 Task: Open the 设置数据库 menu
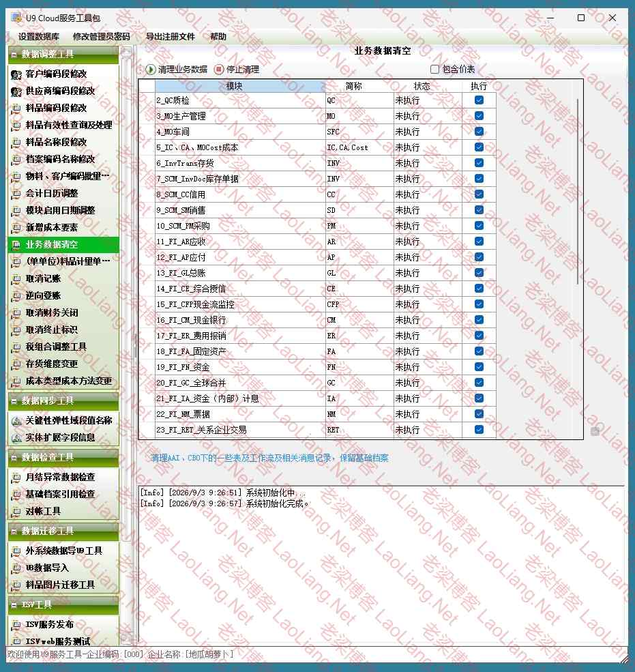[x=39, y=37]
